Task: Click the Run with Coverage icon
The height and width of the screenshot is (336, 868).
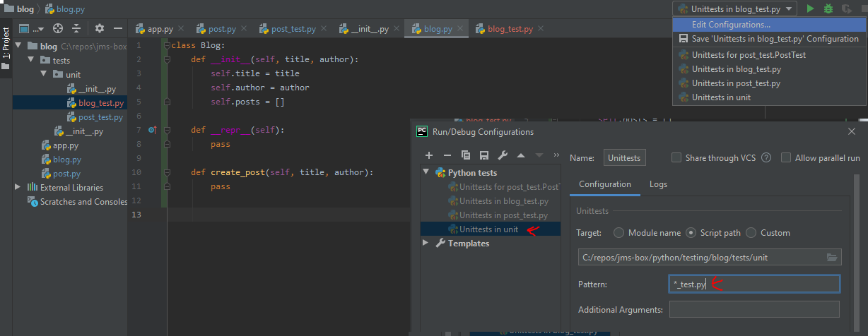Action: coord(847,8)
